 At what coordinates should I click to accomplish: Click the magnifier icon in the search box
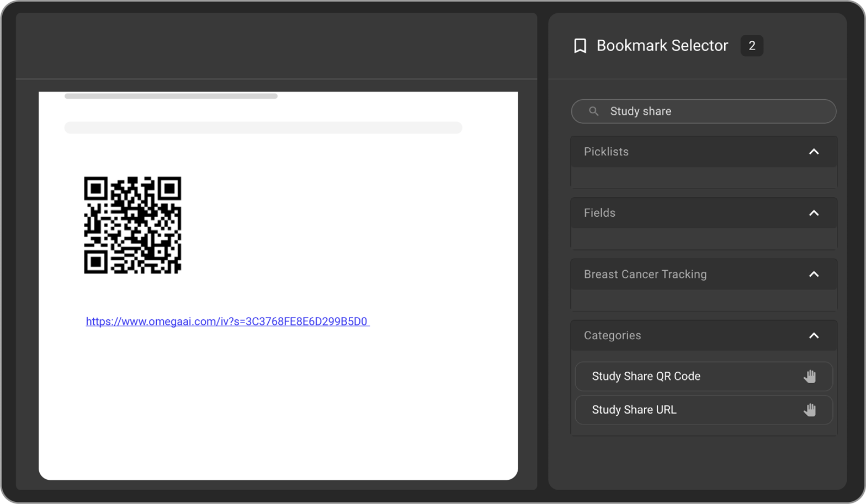(593, 111)
